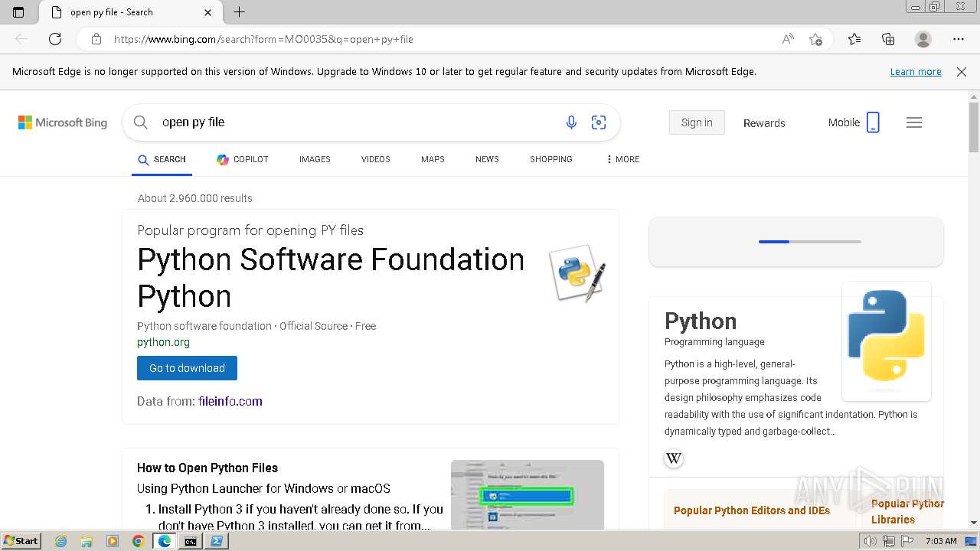Click the Sign in button
980x551 pixels.
click(697, 122)
